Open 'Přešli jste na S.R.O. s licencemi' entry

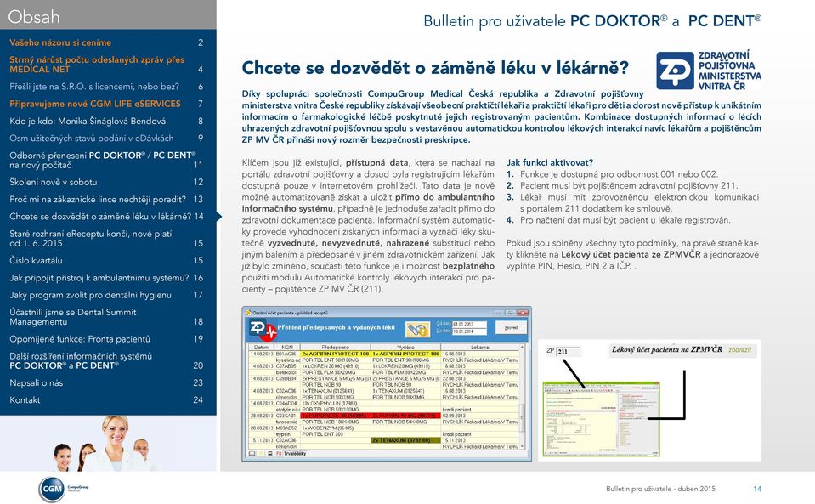(106, 86)
